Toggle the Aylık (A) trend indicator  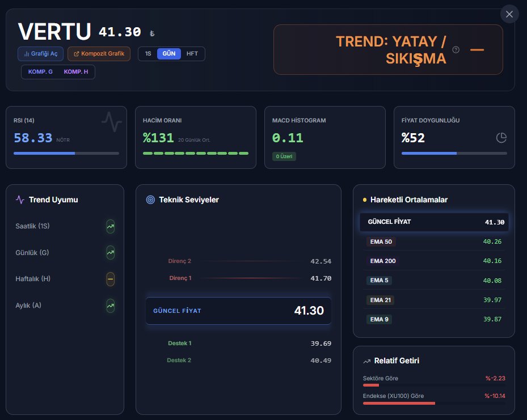tap(109, 305)
